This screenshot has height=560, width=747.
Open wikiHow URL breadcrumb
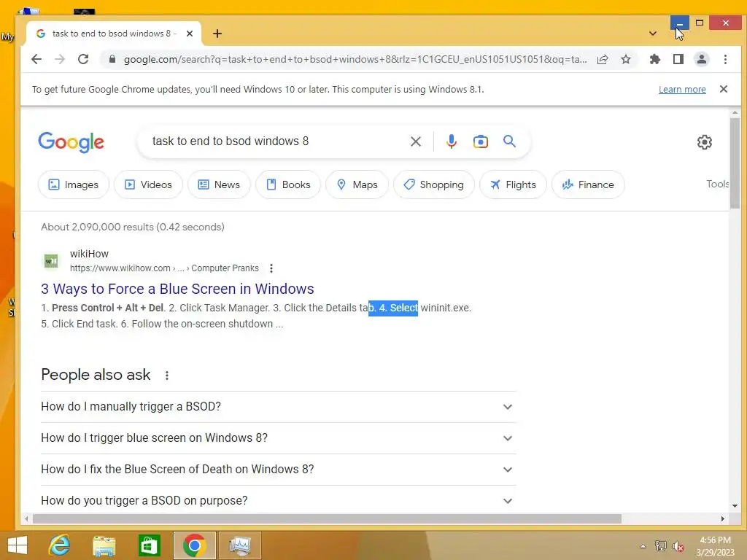(164, 268)
